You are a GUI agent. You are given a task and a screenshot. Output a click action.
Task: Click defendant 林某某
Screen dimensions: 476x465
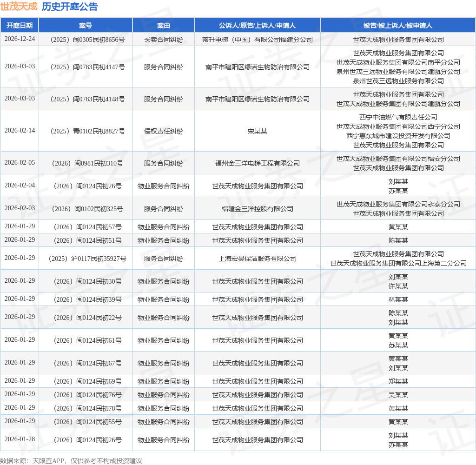tap(398, 300)
